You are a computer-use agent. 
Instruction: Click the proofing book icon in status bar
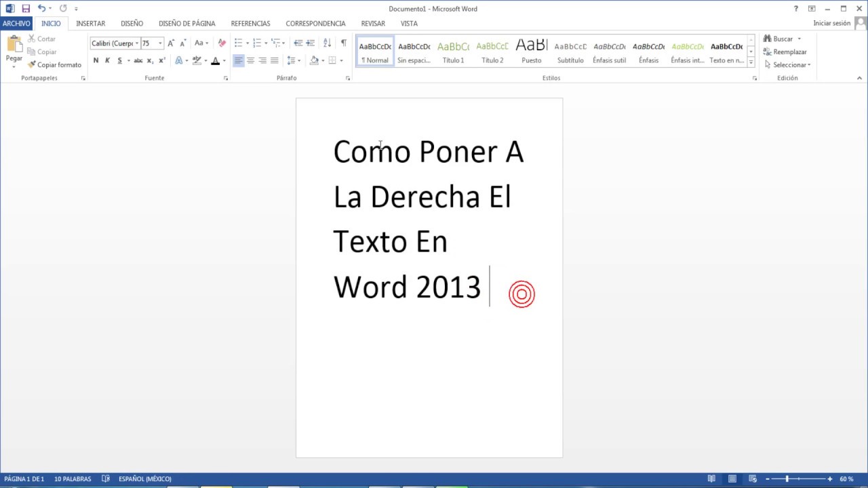[106, 479]
